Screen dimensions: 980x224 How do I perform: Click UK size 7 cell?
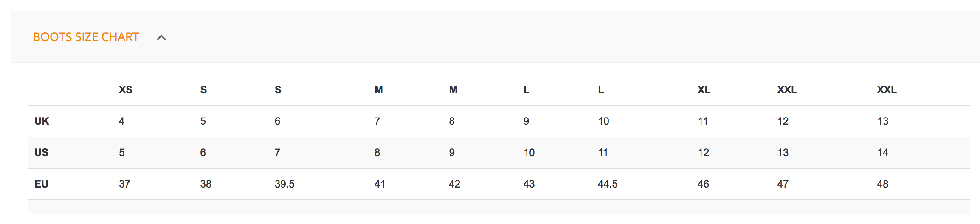point(377,121)
